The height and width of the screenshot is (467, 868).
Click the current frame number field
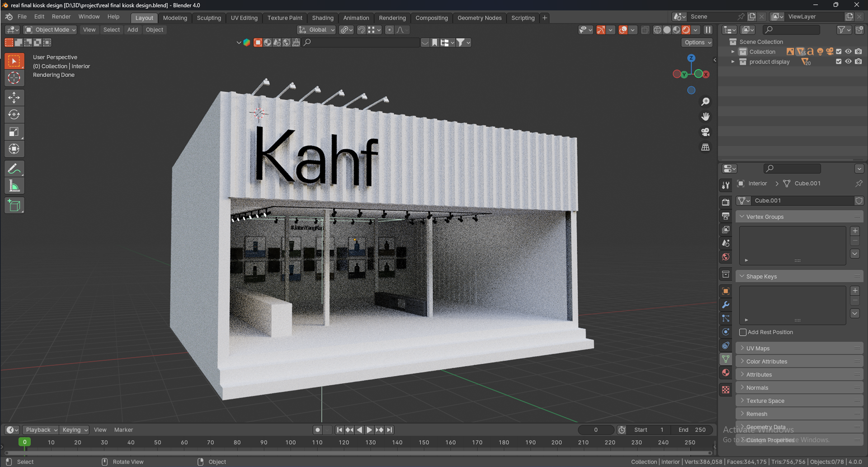pos(596,430)
